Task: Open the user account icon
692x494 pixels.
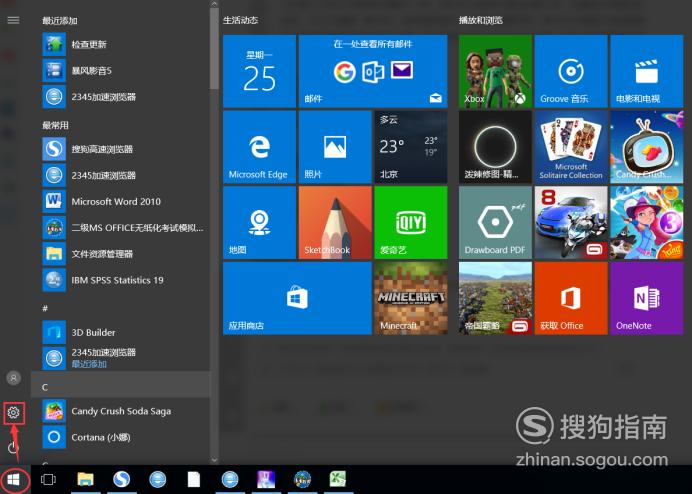Action: 14,378
